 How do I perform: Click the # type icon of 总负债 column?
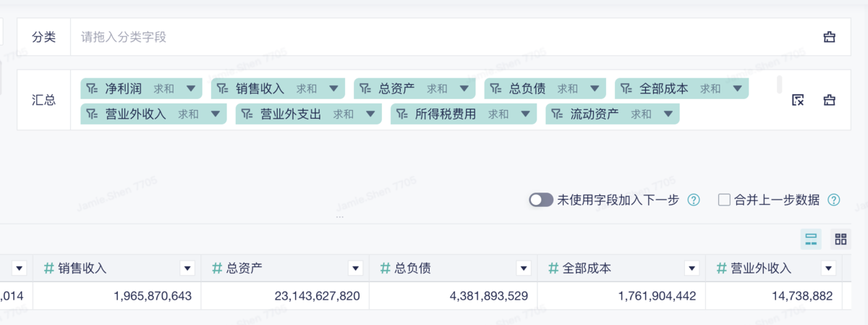(386, 269)
